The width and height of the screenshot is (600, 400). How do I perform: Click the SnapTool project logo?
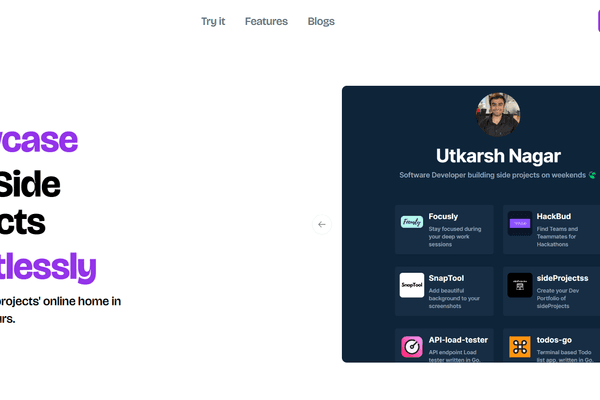[x=412, y=285]
